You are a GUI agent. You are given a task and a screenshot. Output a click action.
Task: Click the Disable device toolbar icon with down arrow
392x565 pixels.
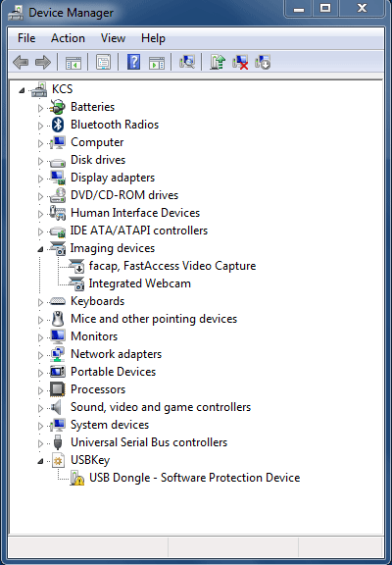click(263, 62)
